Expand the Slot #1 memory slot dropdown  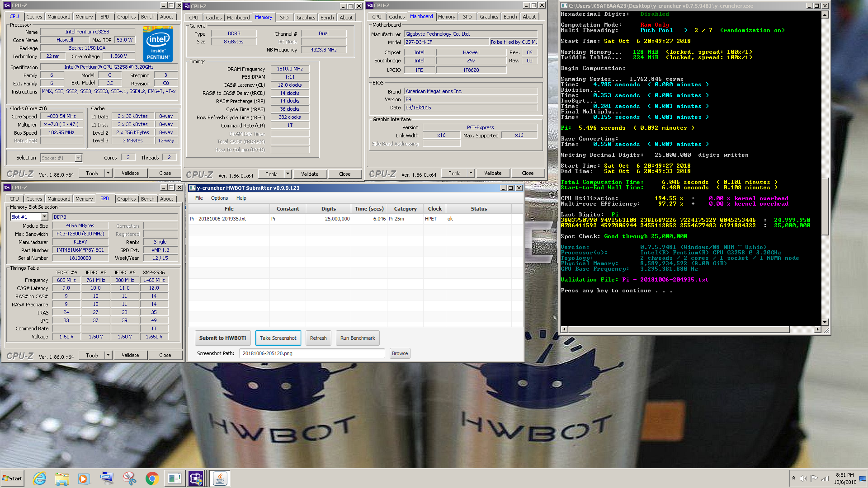44,217
